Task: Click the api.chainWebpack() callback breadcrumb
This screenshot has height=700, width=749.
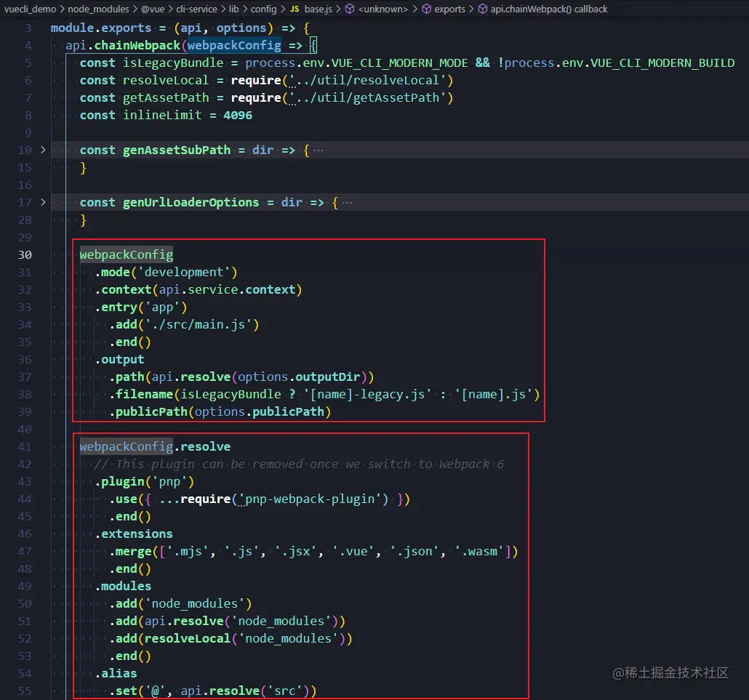Action: 549,9
